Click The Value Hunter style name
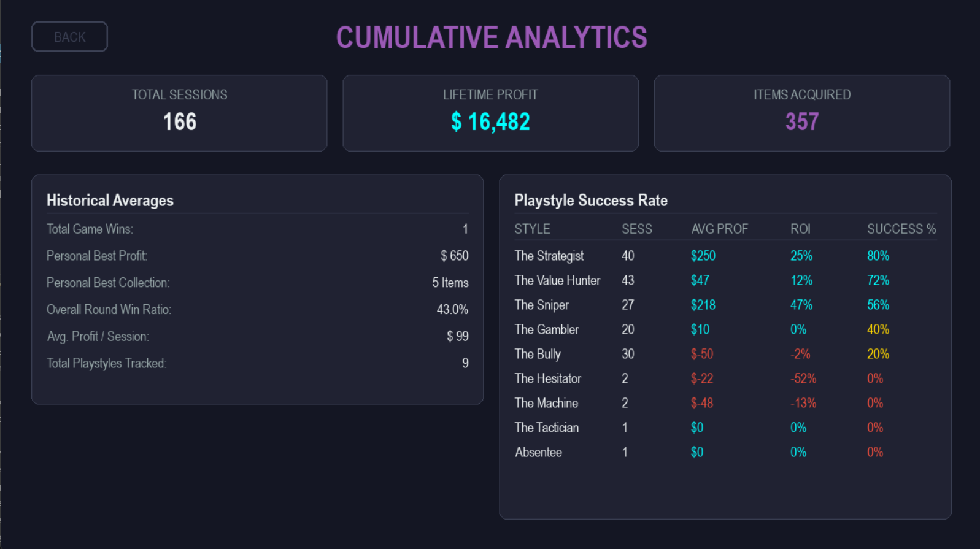This screenshot has height=549, width=980. click(557, 280)
